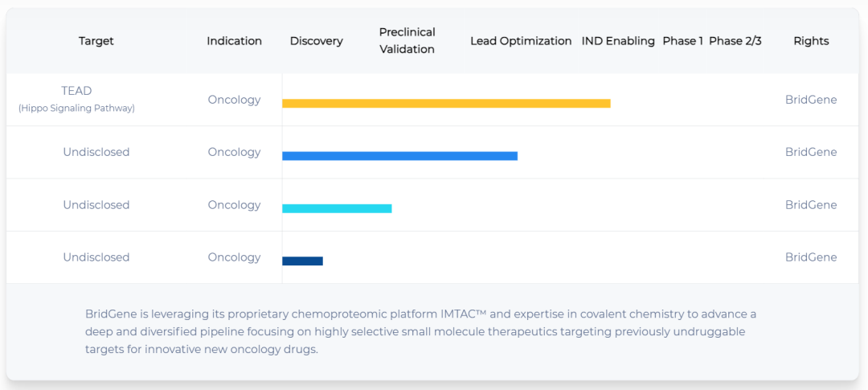
Task: Click BridGene rights in the TEAD row
Action: (x=811, y=100)
